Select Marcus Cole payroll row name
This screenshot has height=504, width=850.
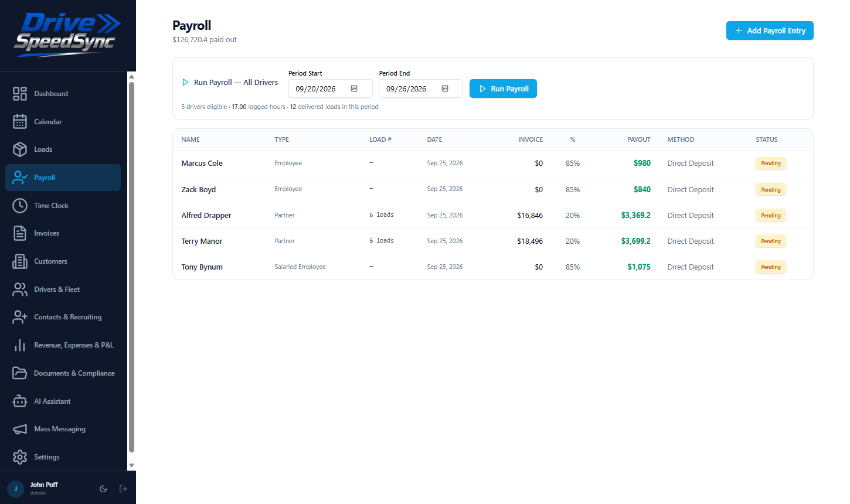[202, 164]
